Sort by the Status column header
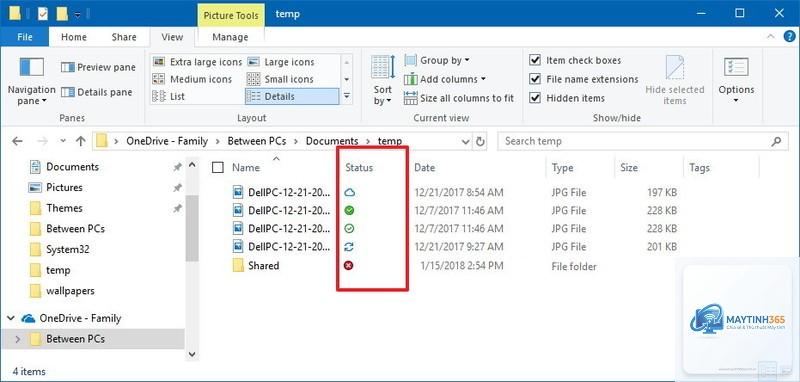 pyautogui.click(x=359, y=167)
